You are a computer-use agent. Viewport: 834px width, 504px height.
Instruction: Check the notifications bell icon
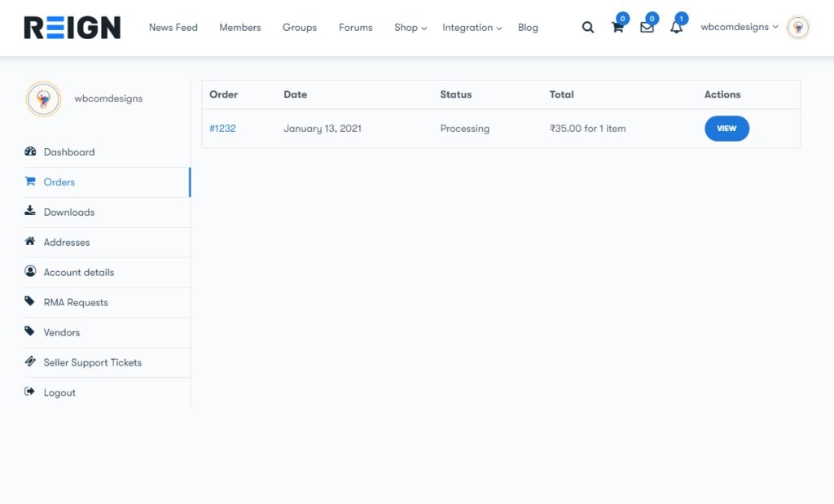click(x=676, y=28)
